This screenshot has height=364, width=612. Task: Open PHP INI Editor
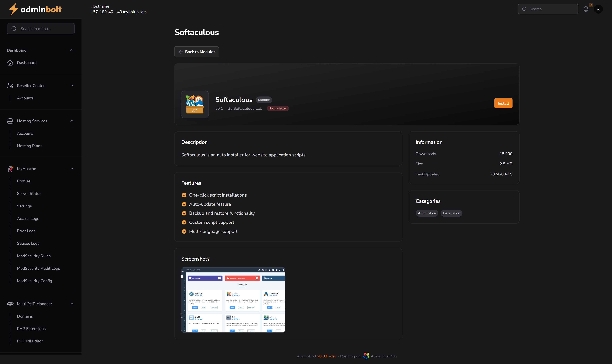(x=30, y=341)
